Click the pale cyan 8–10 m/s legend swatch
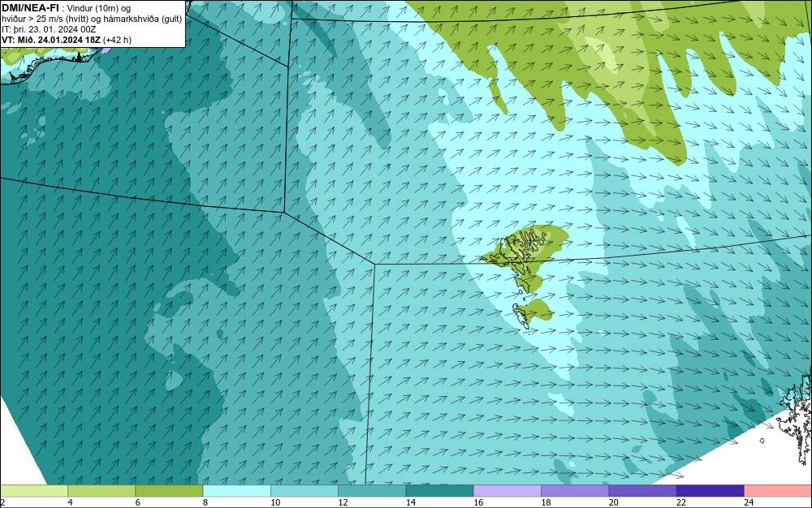812x508 pixels. pos(236,490)
